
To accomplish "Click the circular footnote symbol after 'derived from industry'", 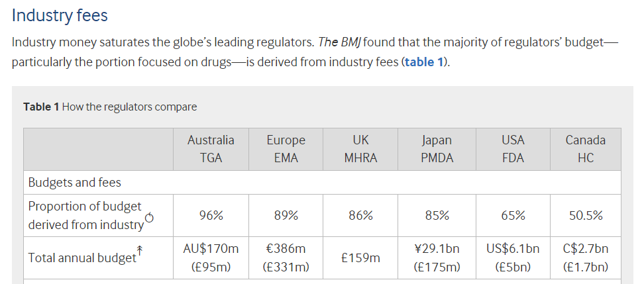I will 150,218.
